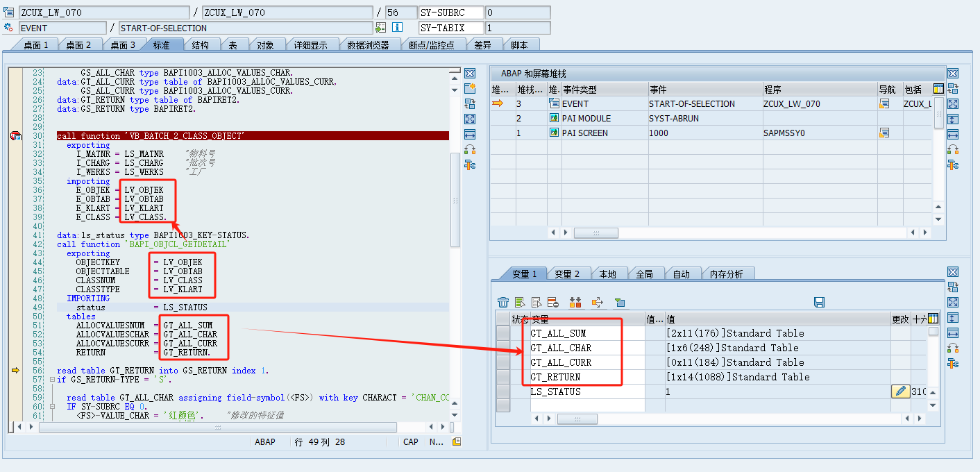Click inside the SY-SUBRC value field
Screen dimensions: 980x472
tap(517, 11)
